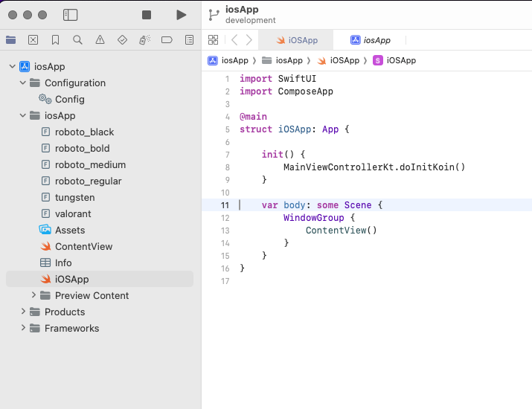Viewport: 532px width, 409px height.
Task: Select the Preview Content folder
Action: click(100, 295)
